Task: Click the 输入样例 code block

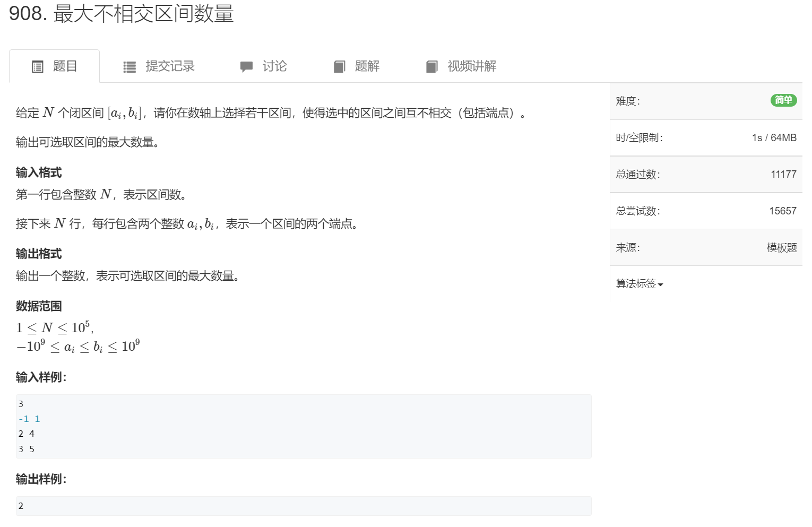Action: pyautogui.click(x=304, y=426)
